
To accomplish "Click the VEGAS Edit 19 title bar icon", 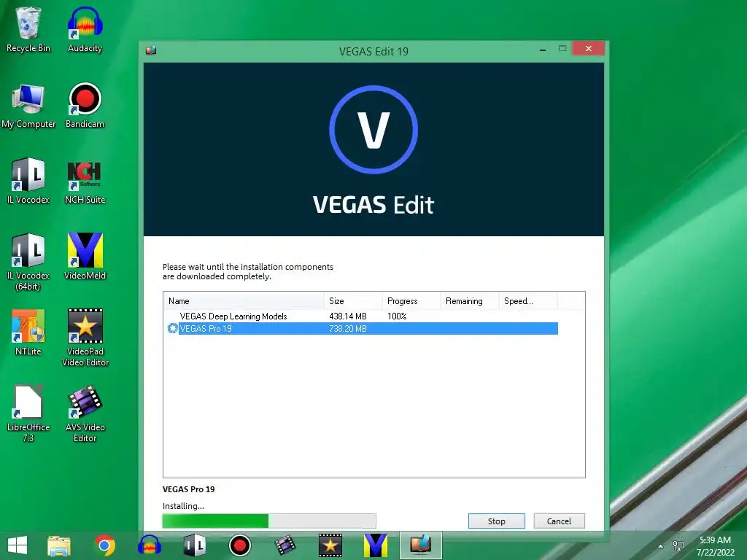I will pos(151,50).
